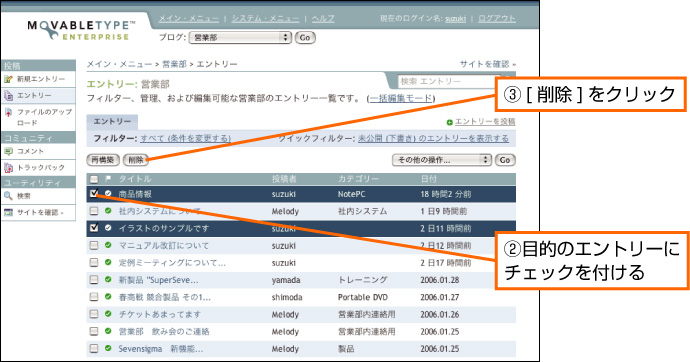
Task: Click the status icon for イラストのサンプルです row
Action: [108, 228]
